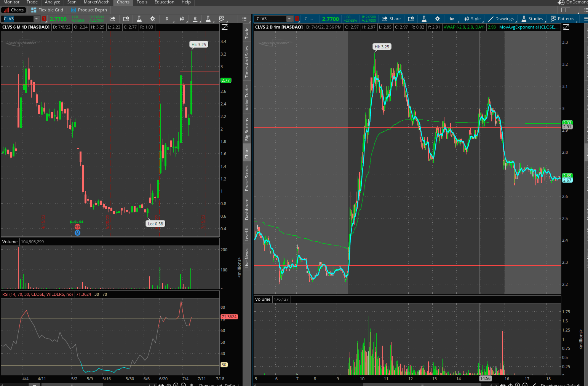Go to the Analyze tab
This screenshot has width=588, height=386.
coord(53,2)
